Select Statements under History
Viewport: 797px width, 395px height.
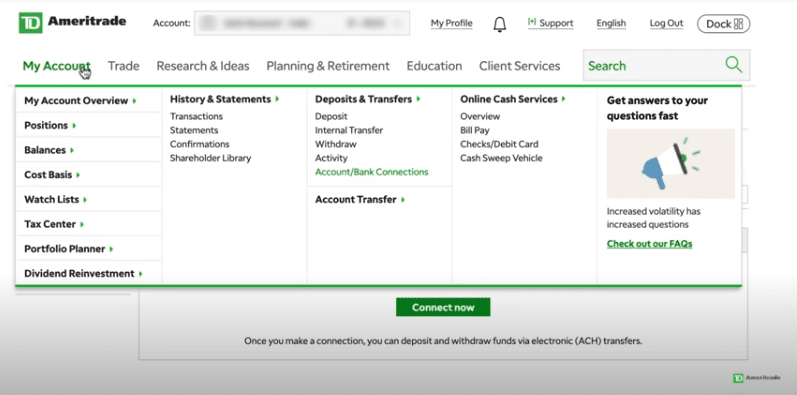pos(194,130)
